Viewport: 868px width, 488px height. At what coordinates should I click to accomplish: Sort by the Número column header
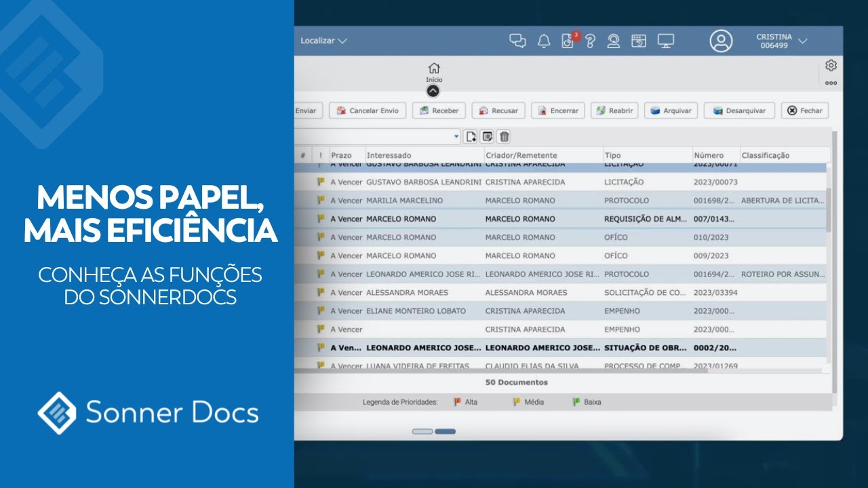click(x=716, y=155)
